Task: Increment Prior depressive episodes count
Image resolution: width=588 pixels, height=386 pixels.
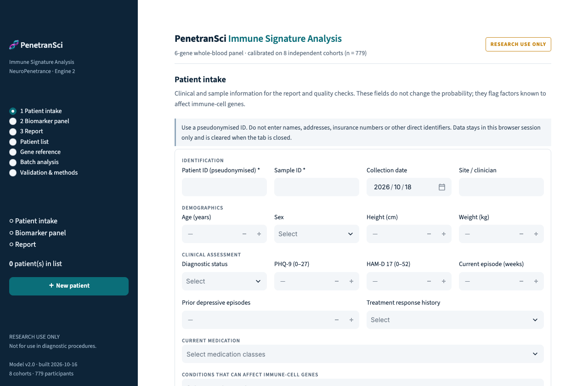Action: [x=351, y=320]
